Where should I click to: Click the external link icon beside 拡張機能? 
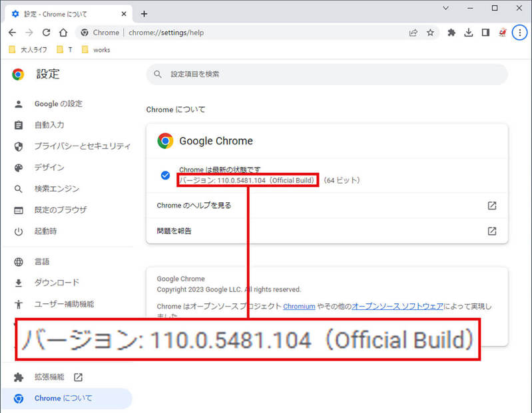[x=78, y=377]
